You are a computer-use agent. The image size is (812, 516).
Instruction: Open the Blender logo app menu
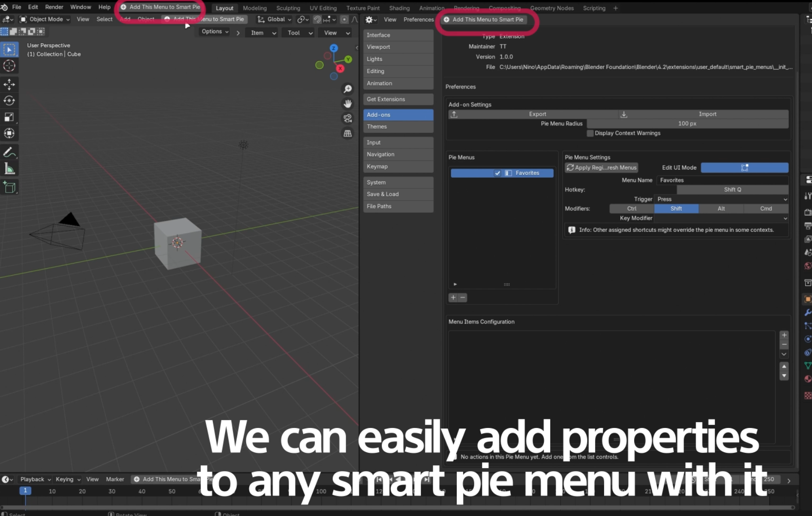coord(4,7)
